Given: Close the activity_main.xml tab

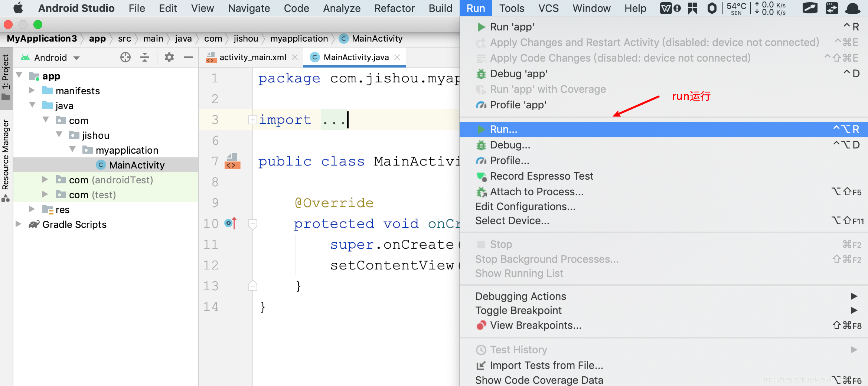Looking at the screenshot, I should [295, 57].
